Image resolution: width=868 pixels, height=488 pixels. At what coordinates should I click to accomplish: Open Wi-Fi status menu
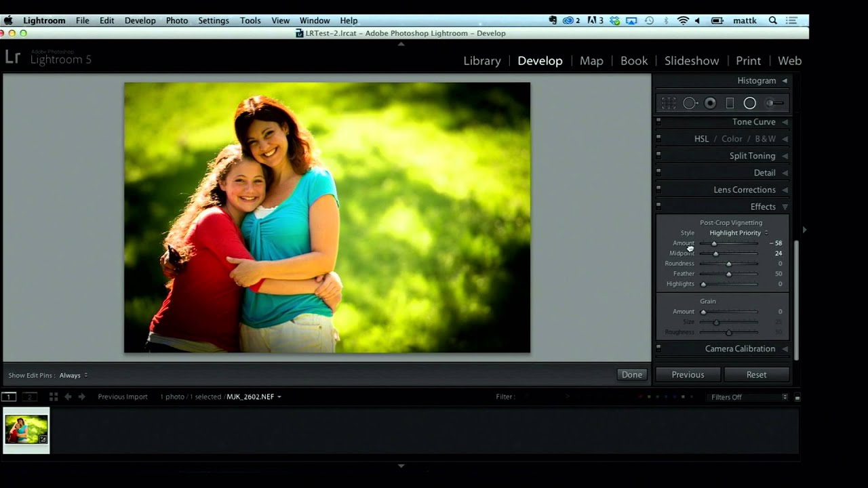683,20
